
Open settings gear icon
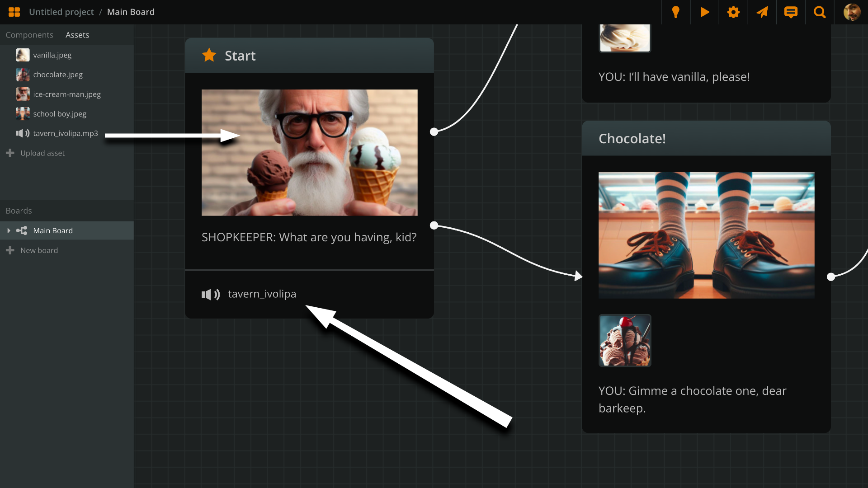tap(733, 12)
